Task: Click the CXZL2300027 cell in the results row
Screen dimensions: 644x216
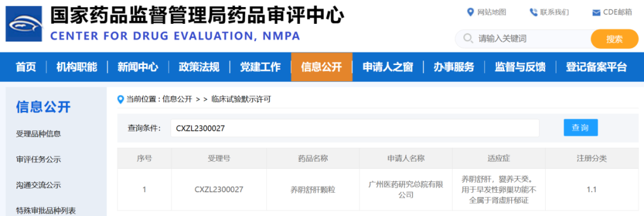Action: point(219,190)
